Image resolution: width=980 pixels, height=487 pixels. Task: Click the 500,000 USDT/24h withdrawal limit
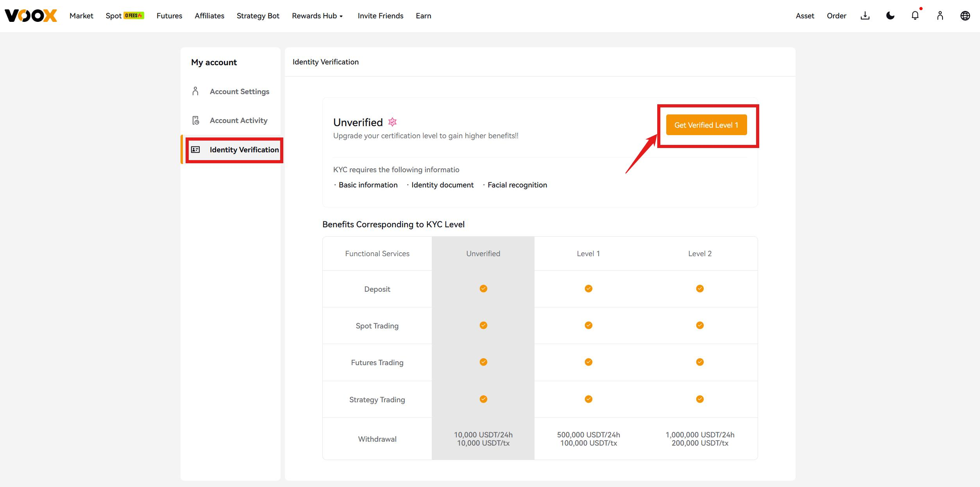(588, 435)
